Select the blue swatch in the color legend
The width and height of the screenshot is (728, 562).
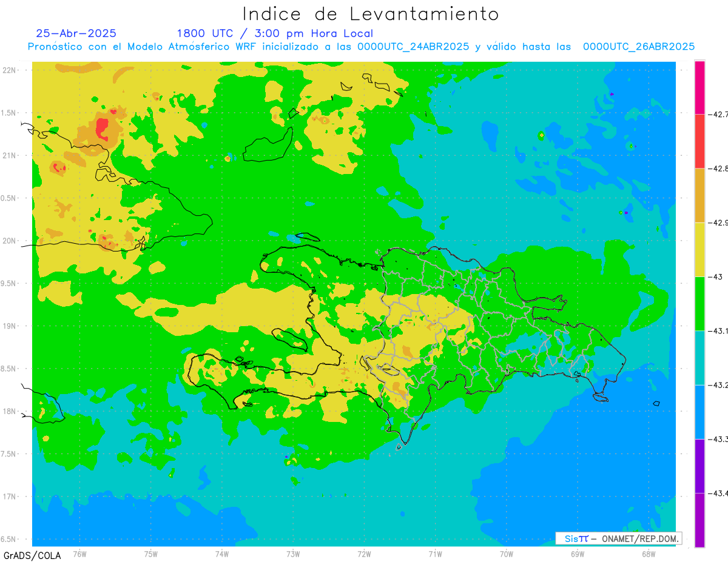coord(699,412)
